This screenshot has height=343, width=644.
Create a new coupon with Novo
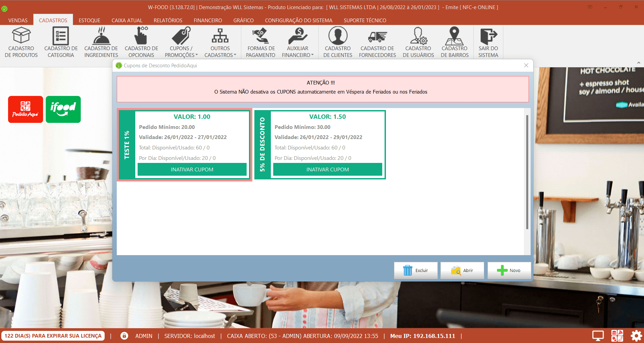pyautogui.click(x=509, y=270)
